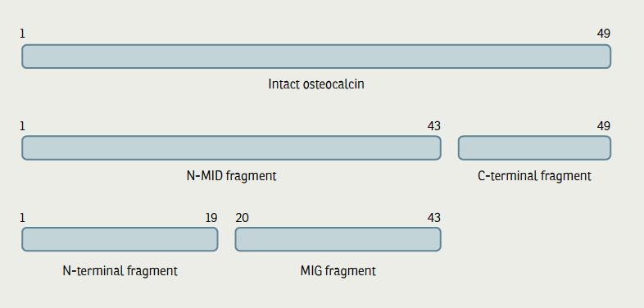
Task: Click the N-terminal fragment bar
Action: pyautogui.click(x=120, y=239)
